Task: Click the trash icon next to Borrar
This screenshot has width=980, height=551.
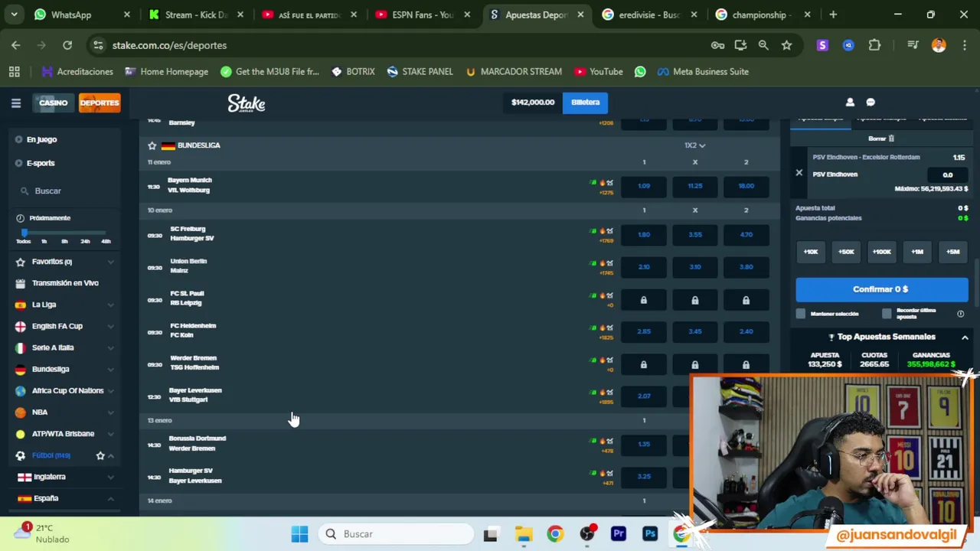Action: tap(891, 139)
